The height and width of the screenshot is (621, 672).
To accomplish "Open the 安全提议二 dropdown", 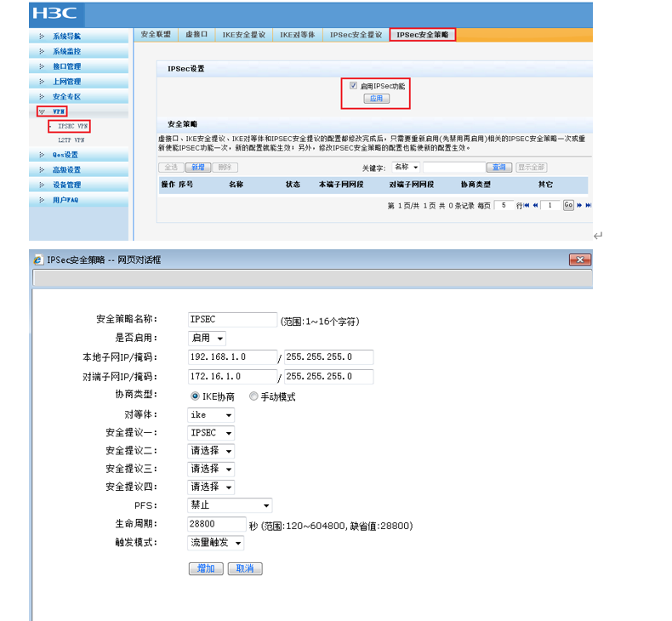I will 211,451.
